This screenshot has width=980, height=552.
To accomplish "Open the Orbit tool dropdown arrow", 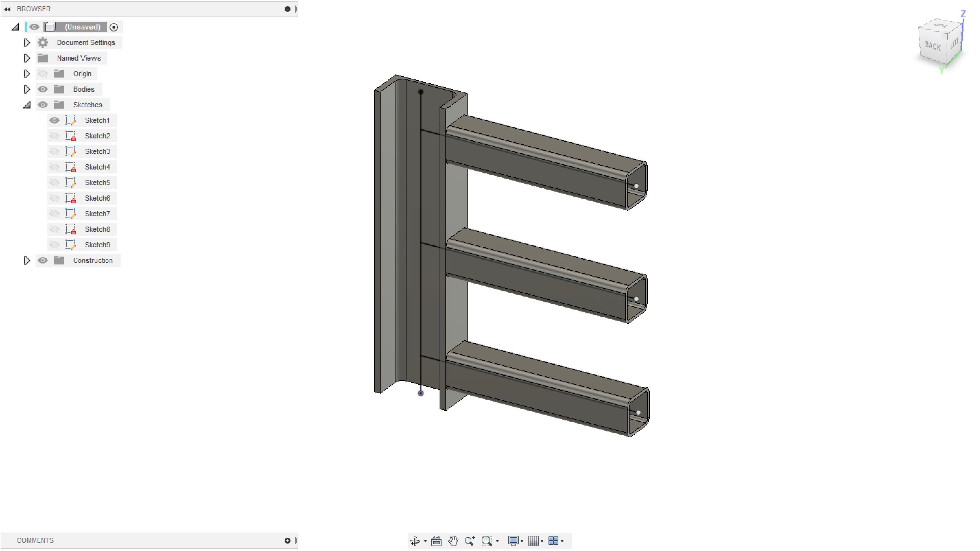I will tap(425, 541).
